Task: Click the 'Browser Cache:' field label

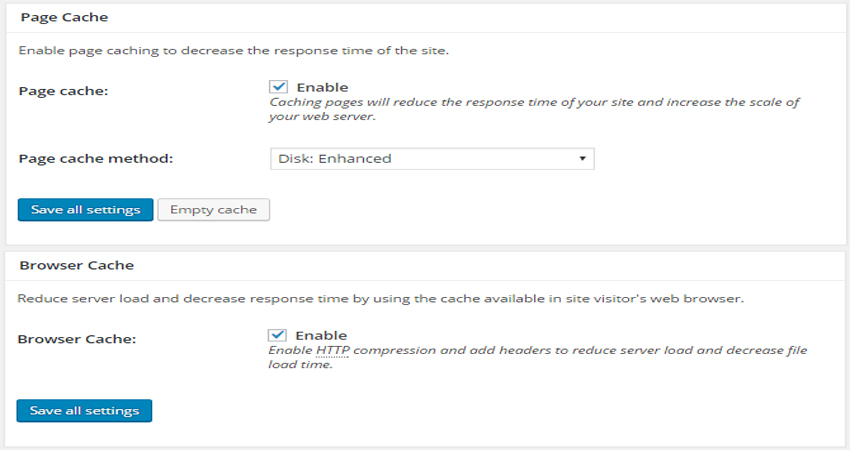Action: tap(77, 339)
